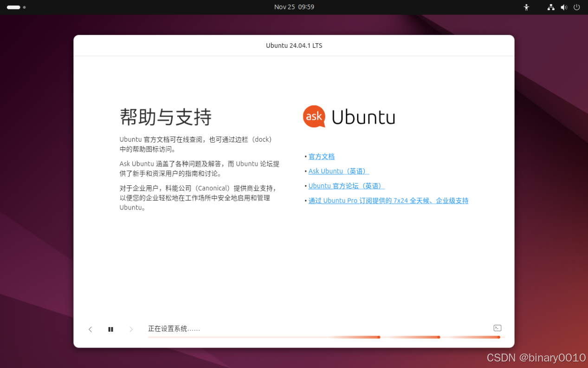Screen dimensions: 588x368
Task: Advance to the next slide
Action: 131,329
